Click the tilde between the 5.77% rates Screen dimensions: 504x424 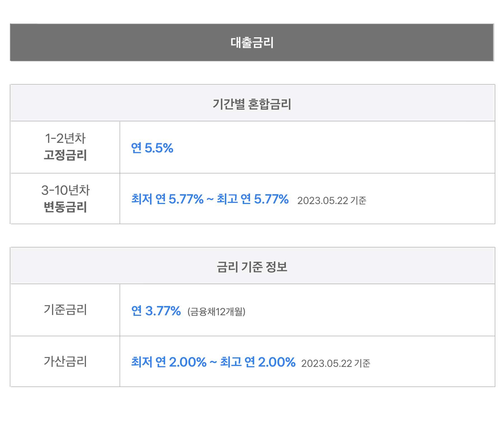click(x=210, y=199)
